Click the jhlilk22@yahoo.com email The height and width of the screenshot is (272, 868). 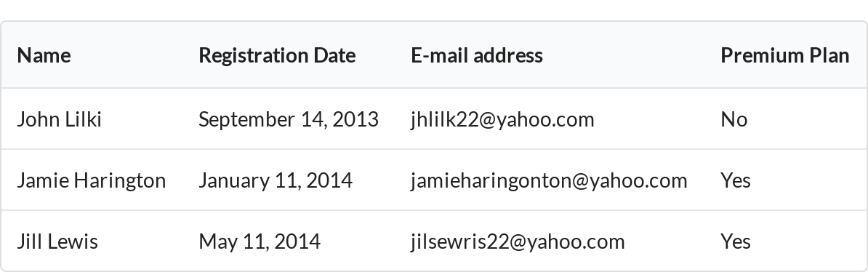(502, 119)
